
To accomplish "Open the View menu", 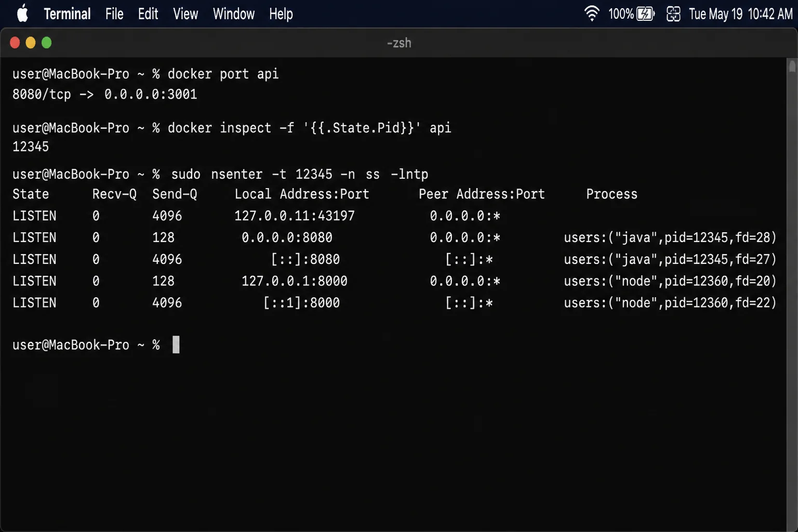I will (185, 14).
